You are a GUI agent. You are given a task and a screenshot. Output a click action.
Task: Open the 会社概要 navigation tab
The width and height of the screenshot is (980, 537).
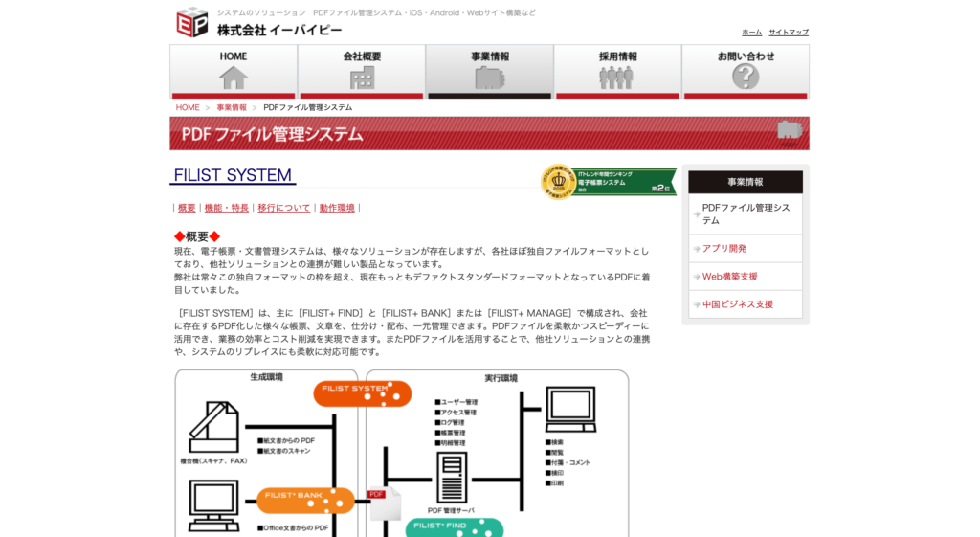point(362,71)
